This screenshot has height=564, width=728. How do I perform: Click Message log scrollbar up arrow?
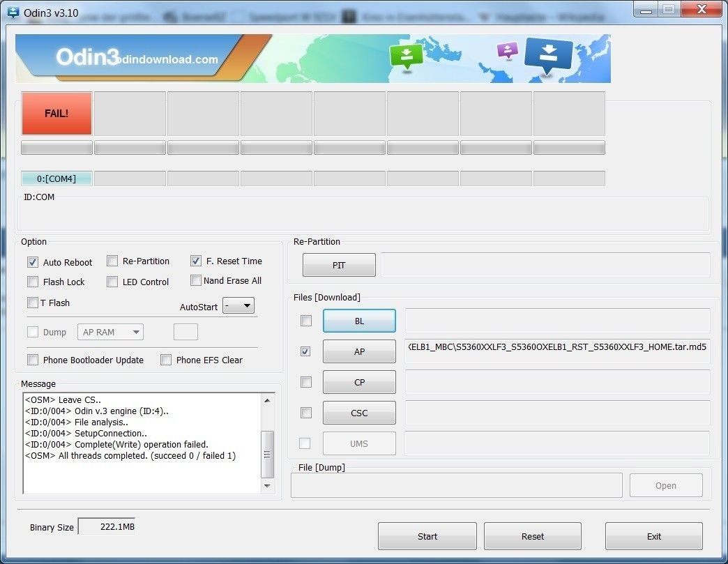(x=268, y=400)
